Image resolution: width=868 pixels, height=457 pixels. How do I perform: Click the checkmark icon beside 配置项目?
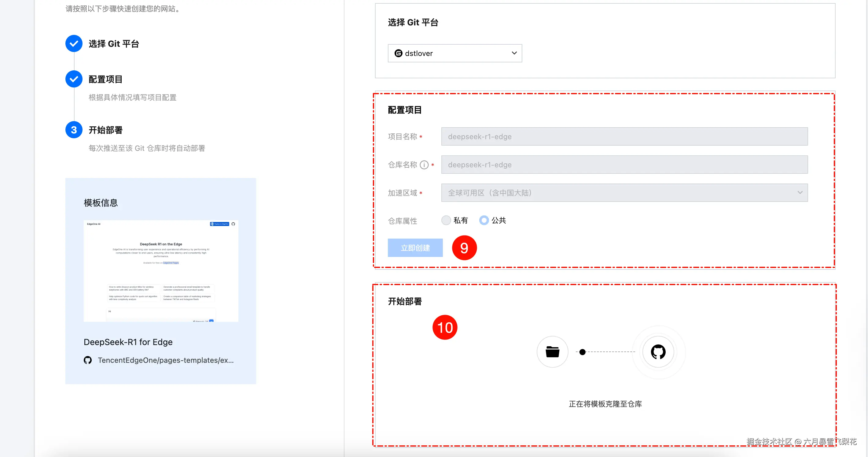74,79
